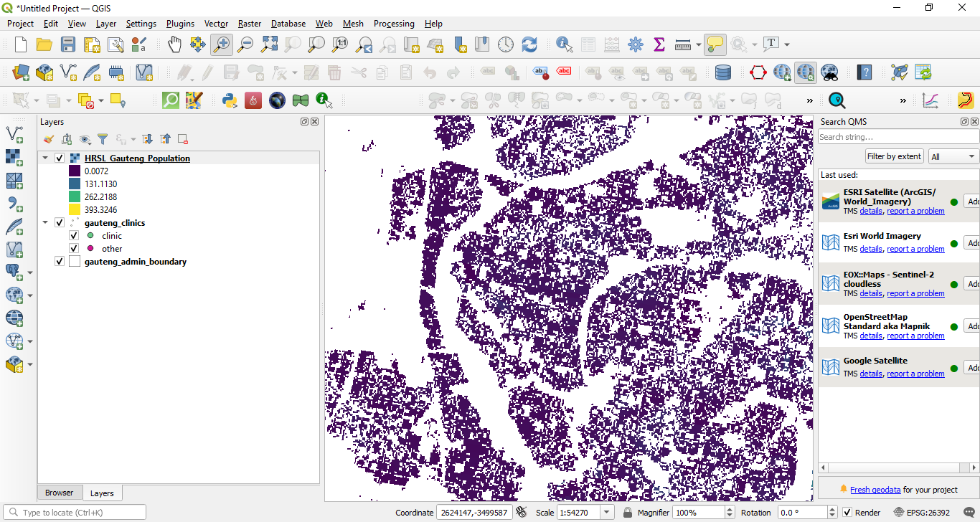Toggle the Render checkbox in status bar
Screen dimensions: 980x522
point(847,513)
